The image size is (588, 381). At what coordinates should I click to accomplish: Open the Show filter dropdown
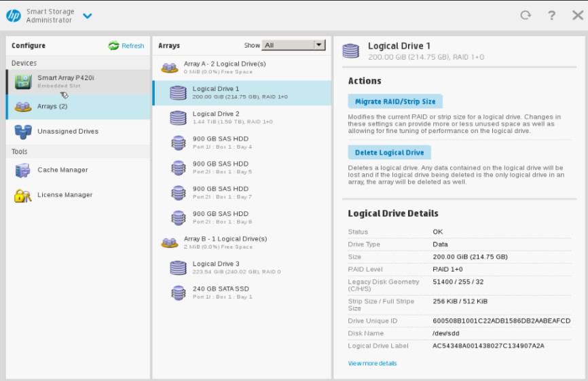tap(294, 46)
